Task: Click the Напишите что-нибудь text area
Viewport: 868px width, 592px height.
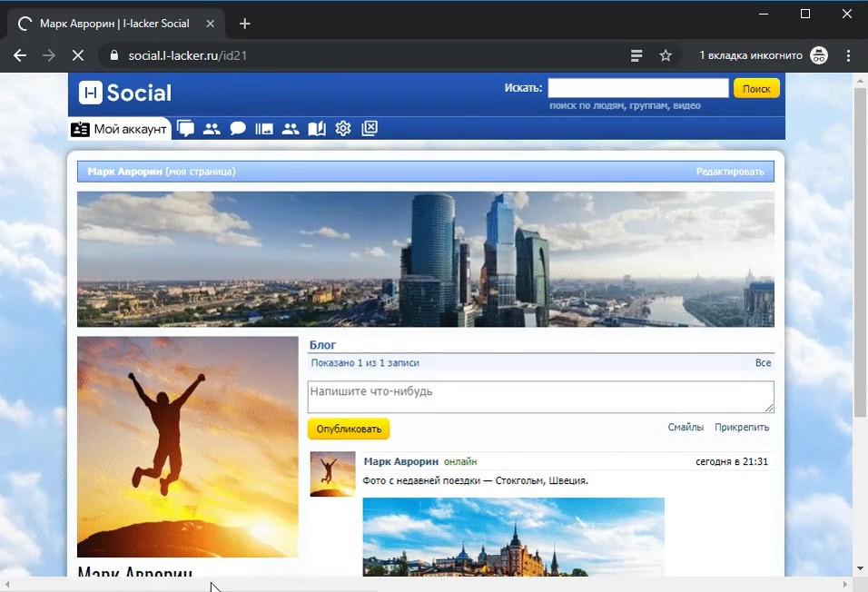Action: pyautogui.click(x=540, y=397)
